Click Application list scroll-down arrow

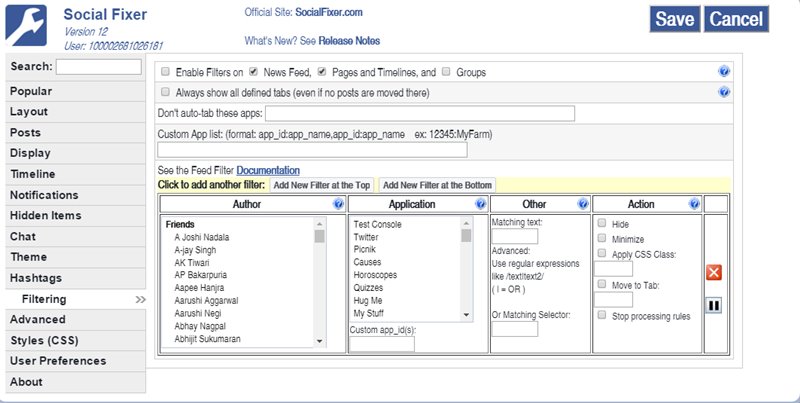pyautogui.click(x=466, y=315)
